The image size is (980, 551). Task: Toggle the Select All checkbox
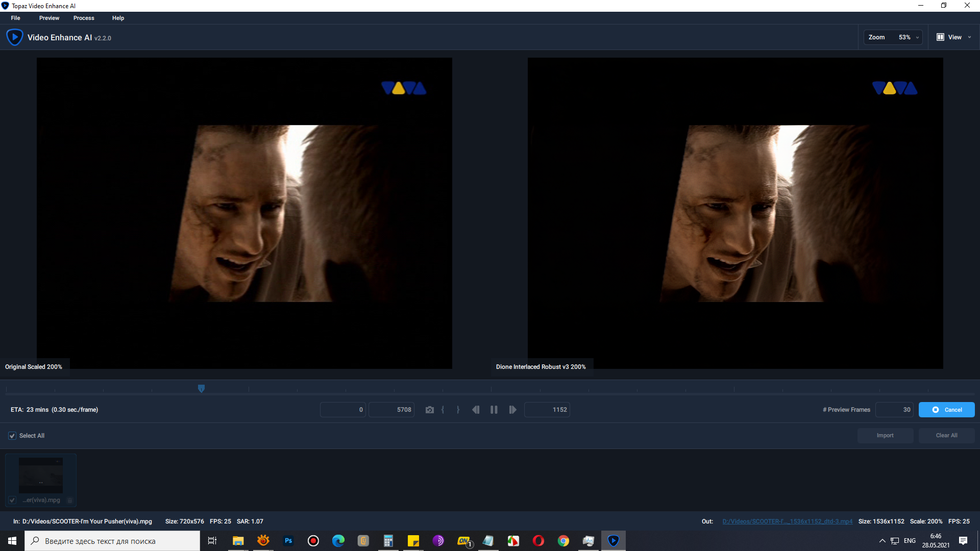click(x=12, y=436)
